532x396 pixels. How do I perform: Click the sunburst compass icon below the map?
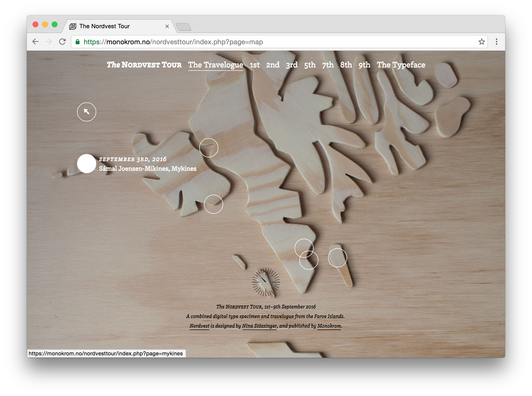point(266,282)
